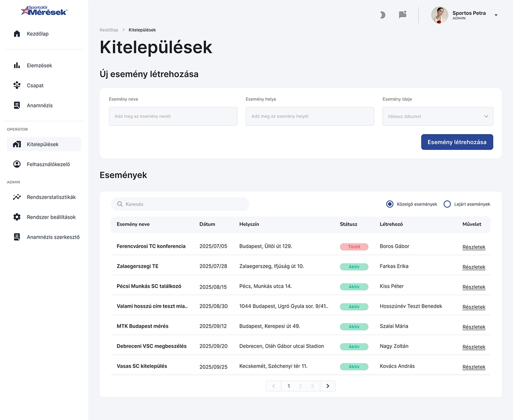The height and width of the screenshot is (420, 513).
Task: Open the Válassz dátumot date dropdown
Action: pyautogui.click(x=438, y=116)
